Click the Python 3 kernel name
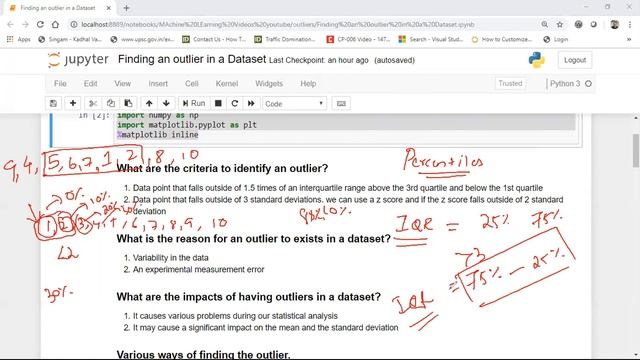640x360 pixels. pyautogui.click(x=565, y=83)
